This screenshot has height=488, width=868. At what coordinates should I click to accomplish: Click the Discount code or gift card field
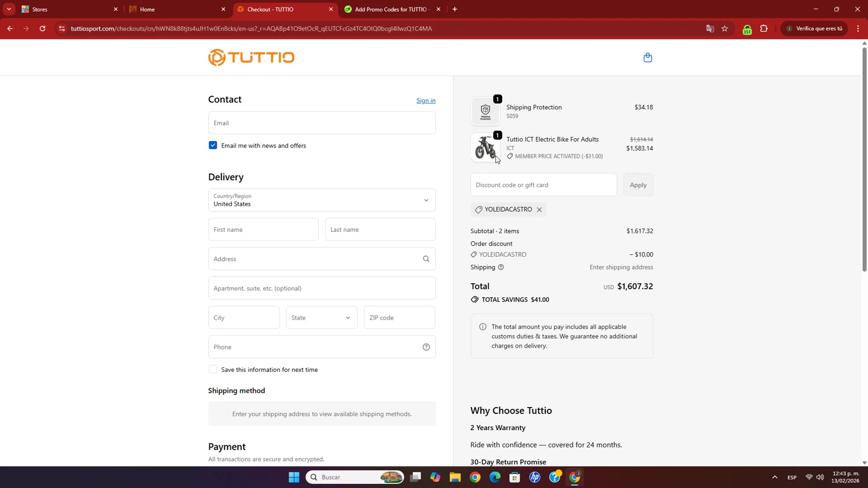pyautogui.click(x=543, y=185)
